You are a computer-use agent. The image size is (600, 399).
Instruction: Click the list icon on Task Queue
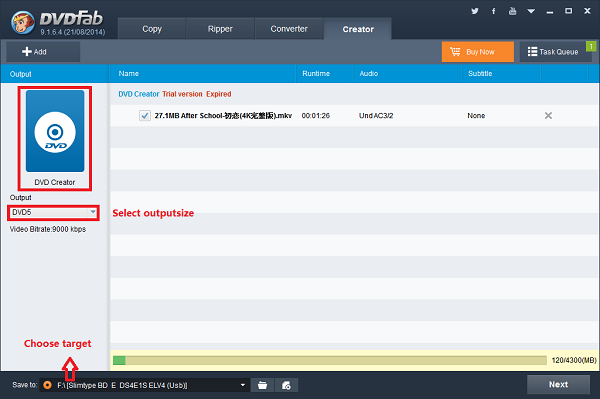point(532,52)
